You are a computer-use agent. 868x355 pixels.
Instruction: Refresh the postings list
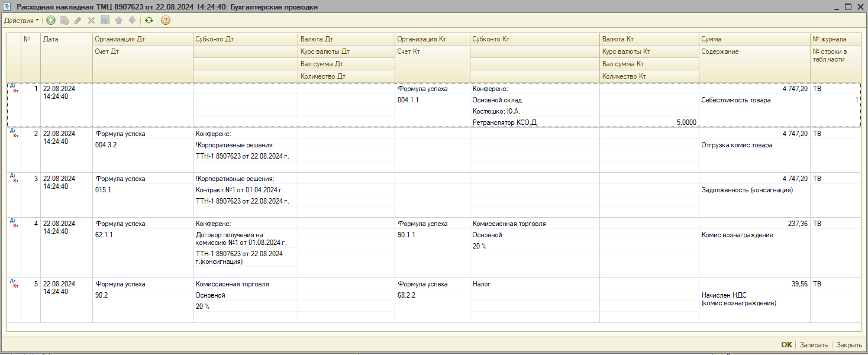[x=149, y=20]
